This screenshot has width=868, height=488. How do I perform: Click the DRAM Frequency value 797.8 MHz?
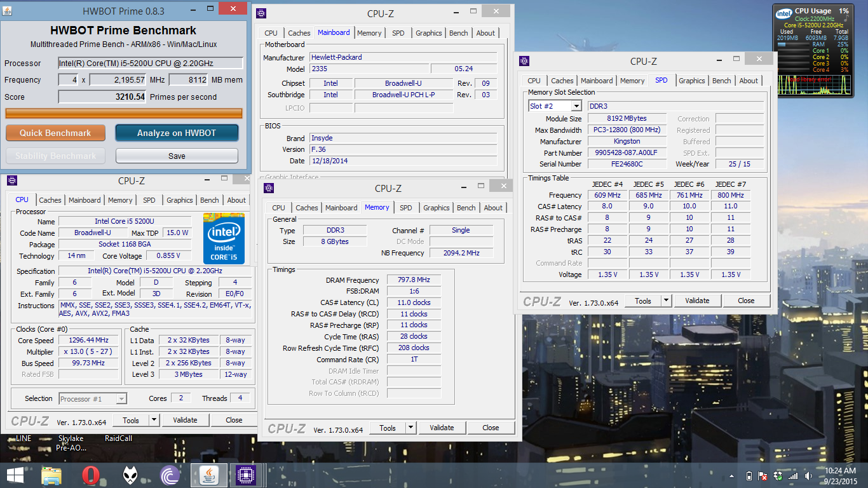coord(414,280)
